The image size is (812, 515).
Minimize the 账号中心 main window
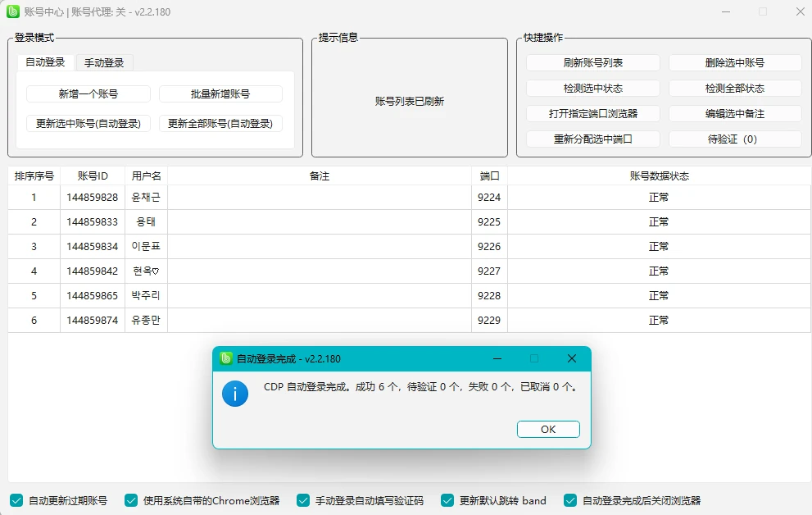726,11
